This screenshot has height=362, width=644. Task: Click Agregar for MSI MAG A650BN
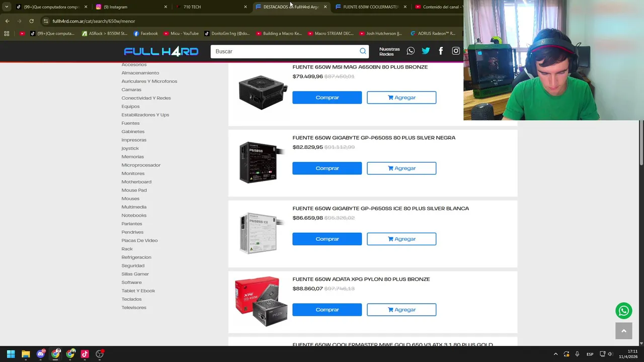pyautogui.click(x=401, y=98)
